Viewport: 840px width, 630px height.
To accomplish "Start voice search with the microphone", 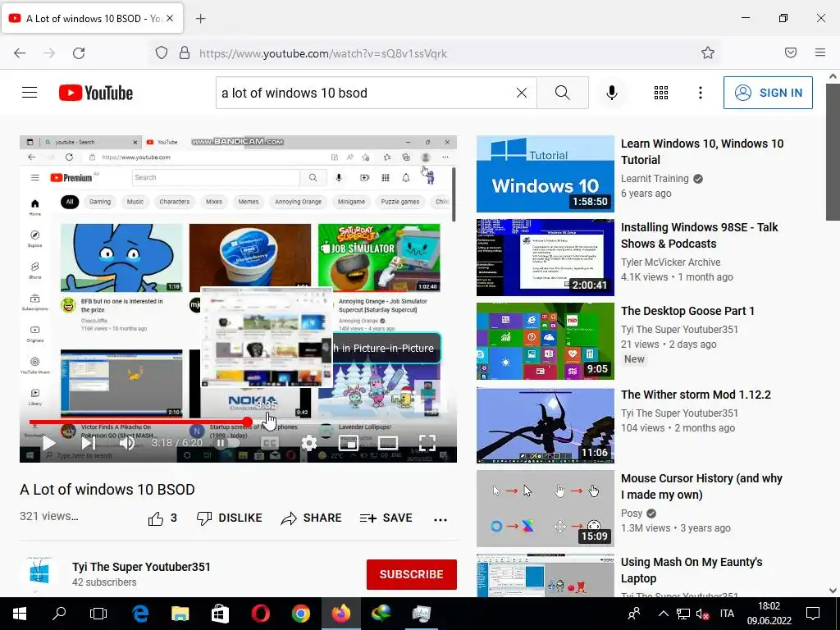I will pyautogui.click(x=611, y=93).
